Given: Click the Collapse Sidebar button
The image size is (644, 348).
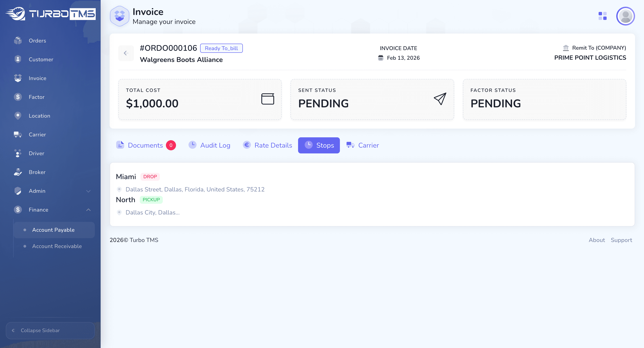Looking at the screenshot, I should click(x=50, y=330).
